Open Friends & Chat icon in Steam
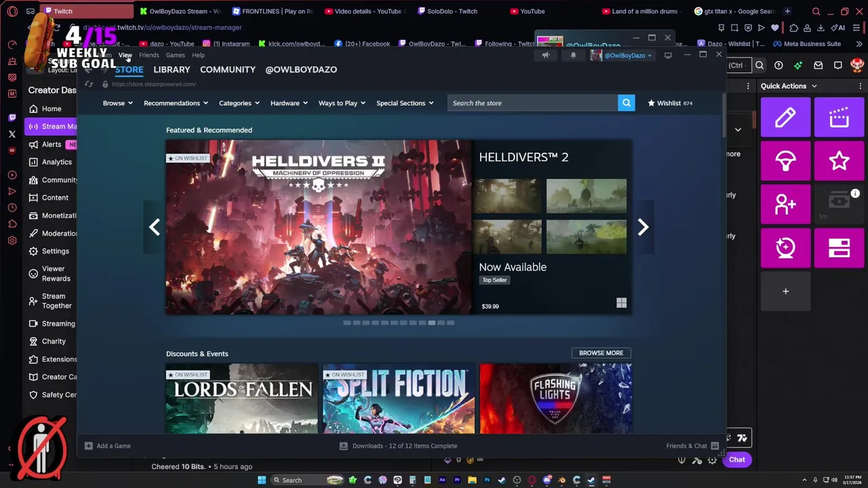The image size is (868, 488). click(715, 446)
